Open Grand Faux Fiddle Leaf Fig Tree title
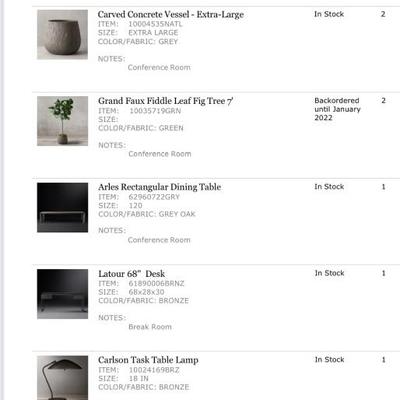The image size is (400, 400). click(x=166, y=101)
